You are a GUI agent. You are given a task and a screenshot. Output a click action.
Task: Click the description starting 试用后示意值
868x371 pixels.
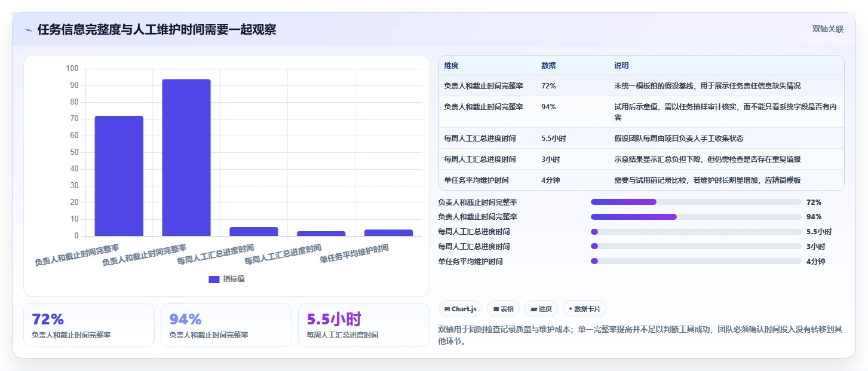[x=725, y=112]
